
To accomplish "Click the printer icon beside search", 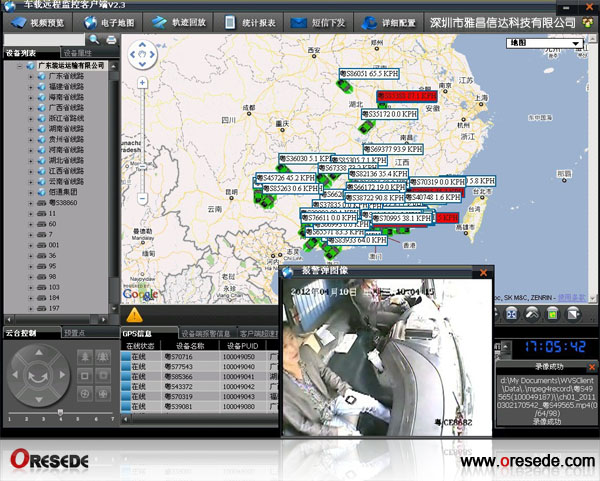I will pyautogui.click(x=110, y=39).
